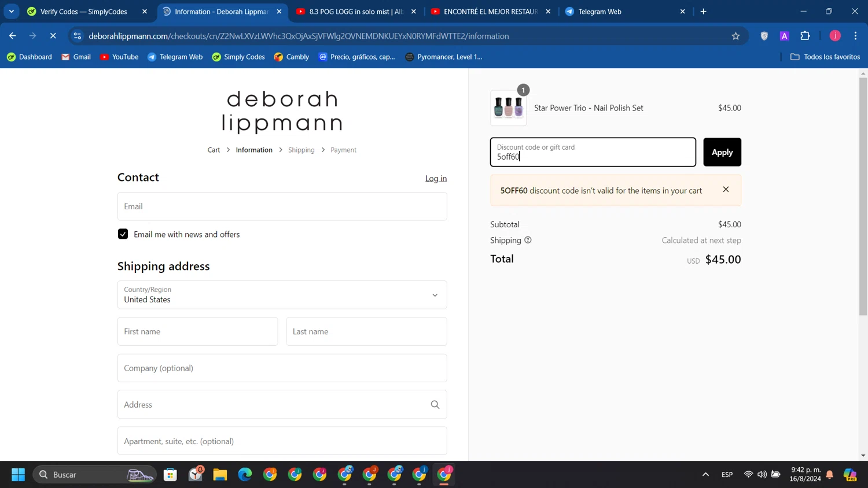Focus the Address field
Image resolution: width=868 pixels, height=488 pixels.
tap(282, 405)
